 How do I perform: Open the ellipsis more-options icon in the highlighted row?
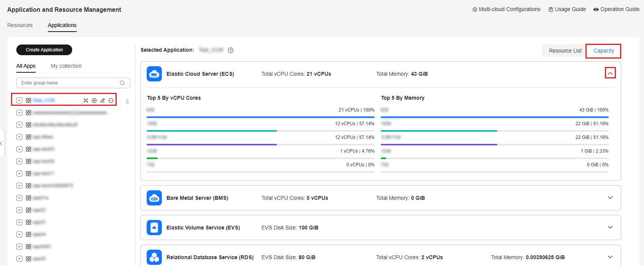[x=111, y=100]
